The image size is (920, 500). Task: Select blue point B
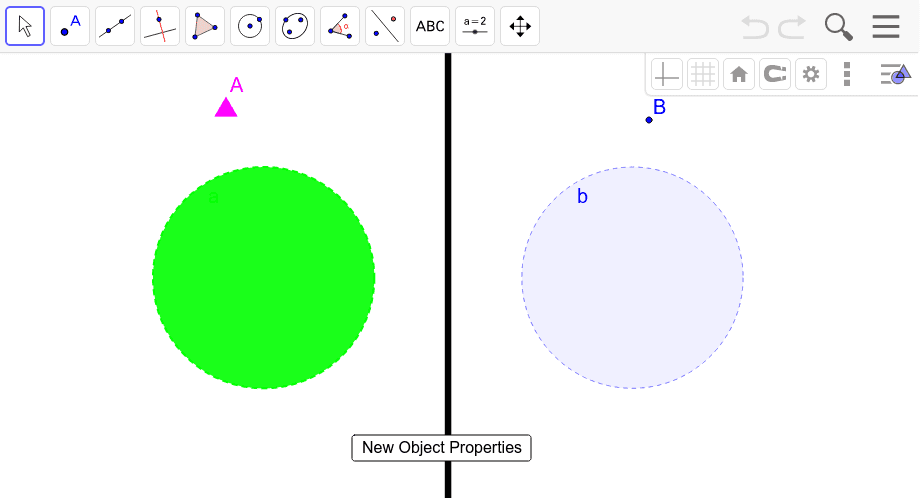pyautogui.click(x=649, y=120)
